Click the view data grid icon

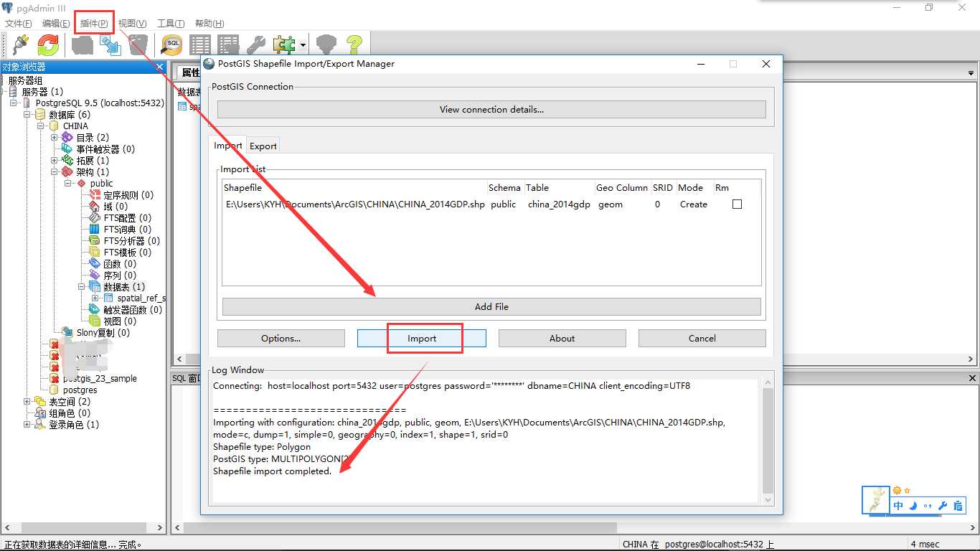pyautogui.click(x=200, y=45)
